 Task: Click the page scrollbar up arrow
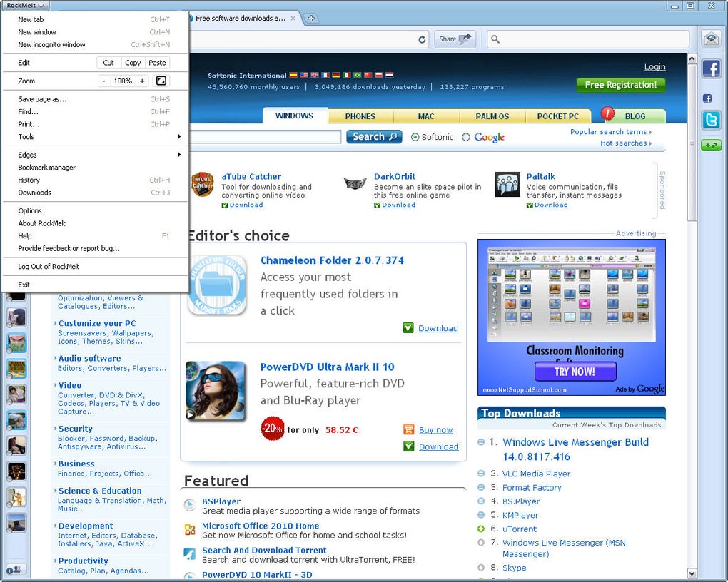pos(692,59)
